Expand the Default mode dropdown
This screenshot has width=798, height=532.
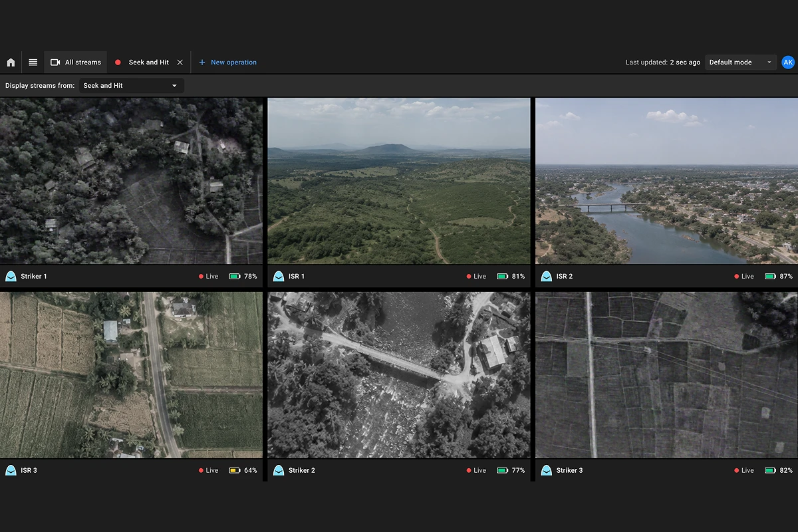point(741,63)
